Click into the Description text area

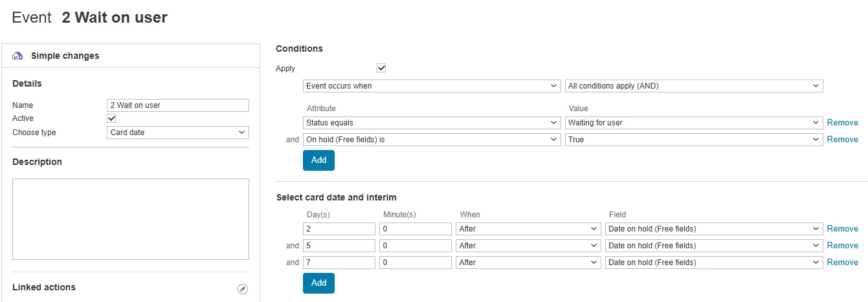click(x=131, y=219)
